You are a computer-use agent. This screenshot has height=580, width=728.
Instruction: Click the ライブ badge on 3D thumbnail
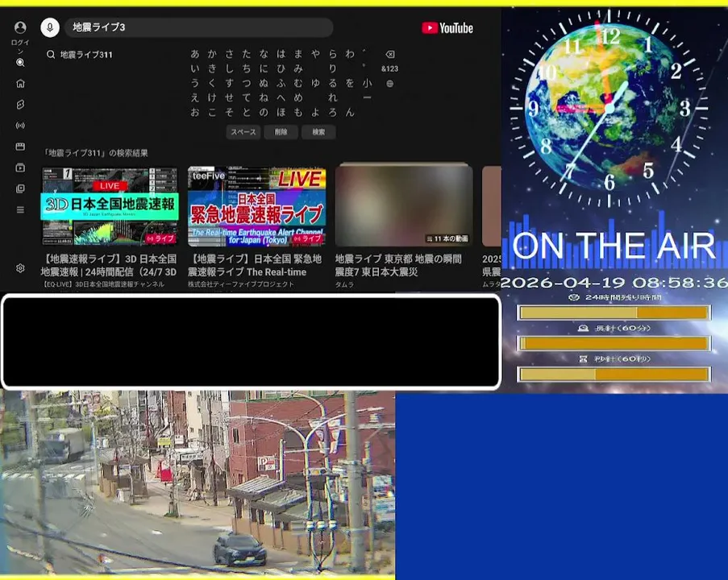click(160, 238)
